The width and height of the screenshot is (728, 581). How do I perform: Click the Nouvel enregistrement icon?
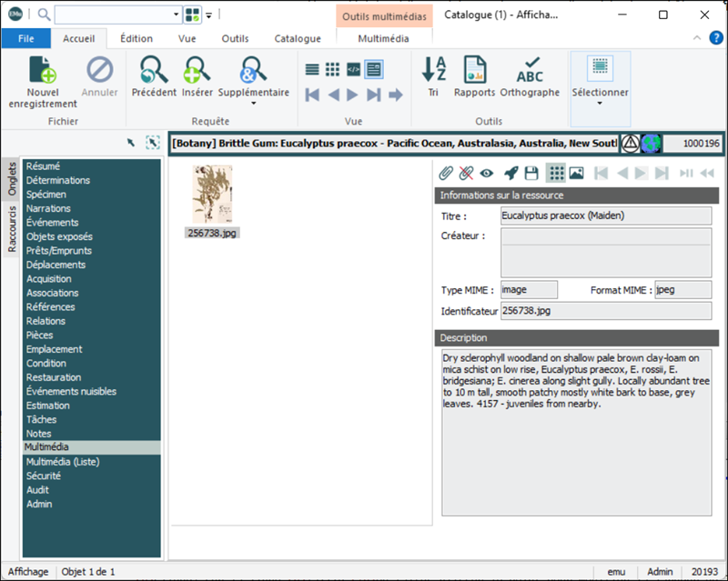[x=42, y=70]
